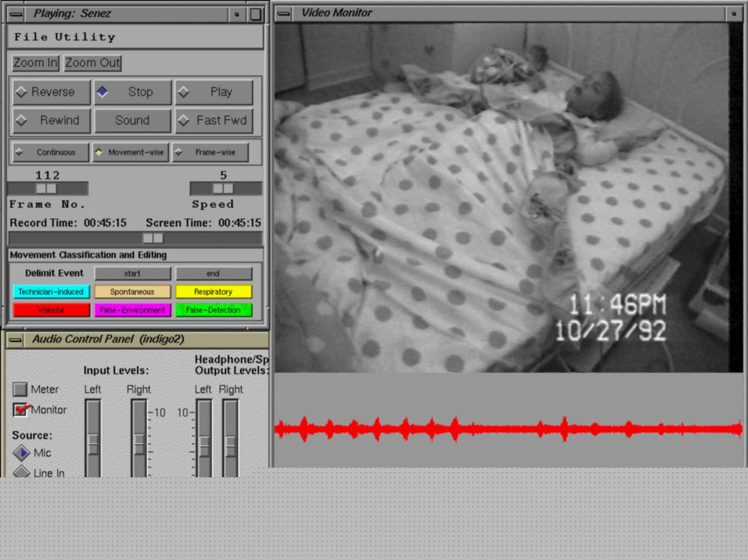748x560 pixels.
Task: Classify movement as Respiratory
Action: [213, 292]
